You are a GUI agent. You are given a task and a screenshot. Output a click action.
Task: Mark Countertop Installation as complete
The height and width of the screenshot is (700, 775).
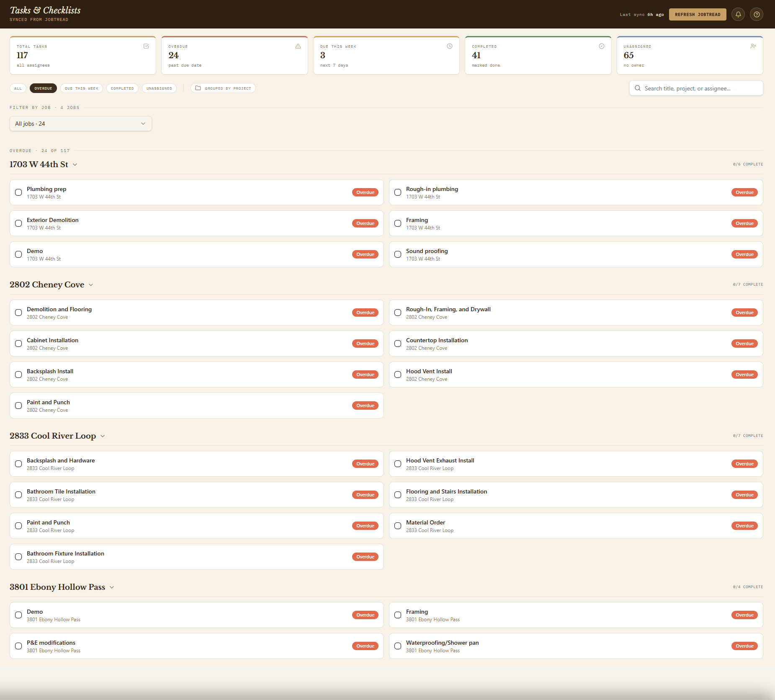[398, 344]
